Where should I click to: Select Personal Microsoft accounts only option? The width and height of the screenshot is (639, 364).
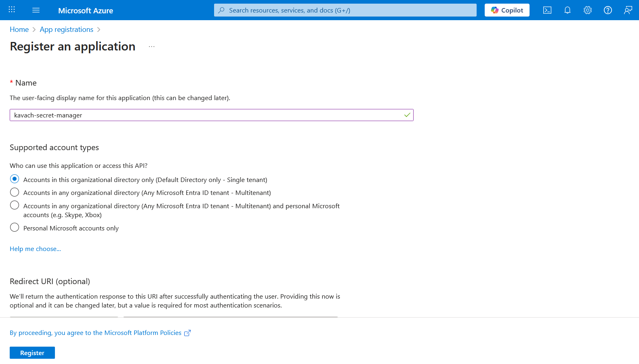point(15,227)
